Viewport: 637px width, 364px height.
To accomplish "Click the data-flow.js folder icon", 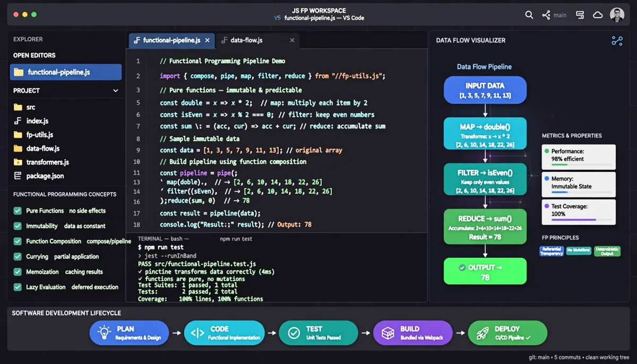I will pos(18,149).
